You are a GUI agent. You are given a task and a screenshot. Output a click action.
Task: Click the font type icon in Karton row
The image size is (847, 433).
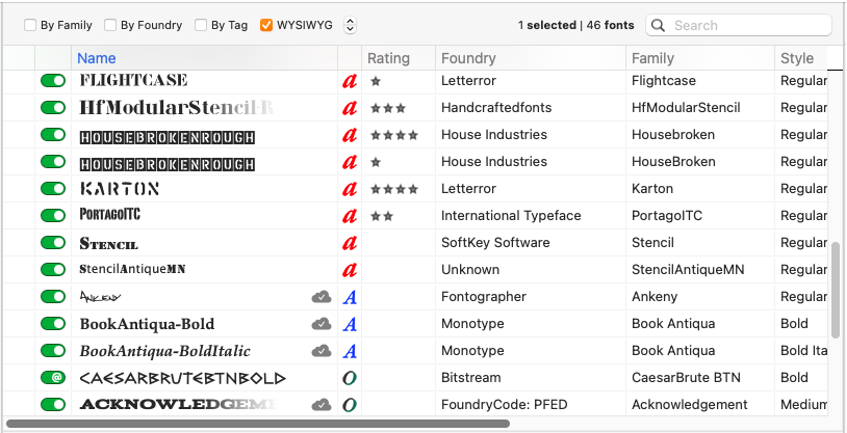click(x=349, y=189)
